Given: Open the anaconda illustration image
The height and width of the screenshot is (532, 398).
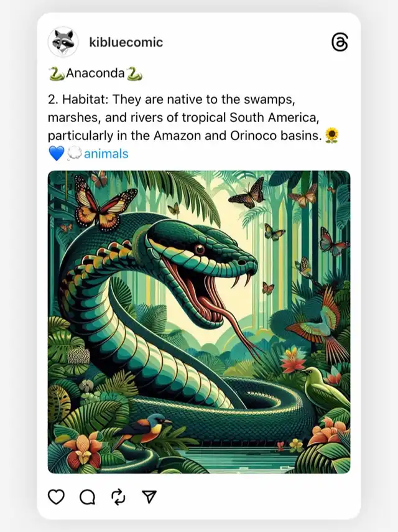Looking at the screenshot, I should pos(199,322).
